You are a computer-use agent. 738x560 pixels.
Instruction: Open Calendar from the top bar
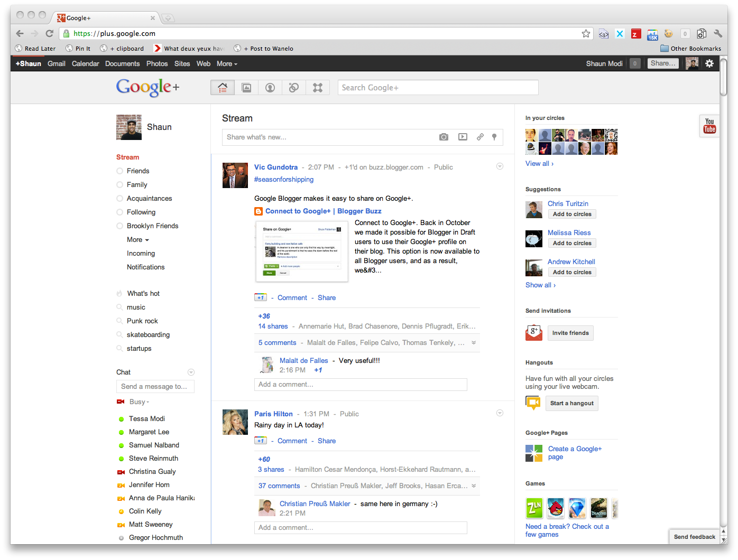85,63
